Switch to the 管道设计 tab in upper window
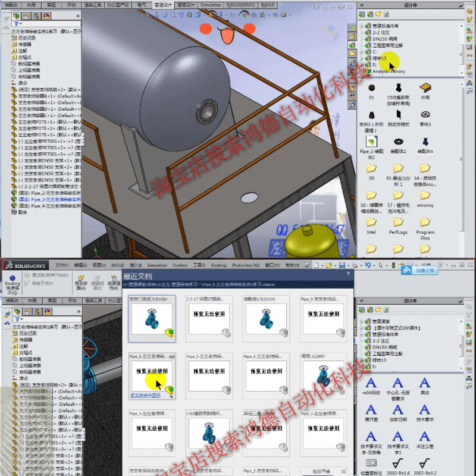The image size is (476, 476). (x=163, y=5)
